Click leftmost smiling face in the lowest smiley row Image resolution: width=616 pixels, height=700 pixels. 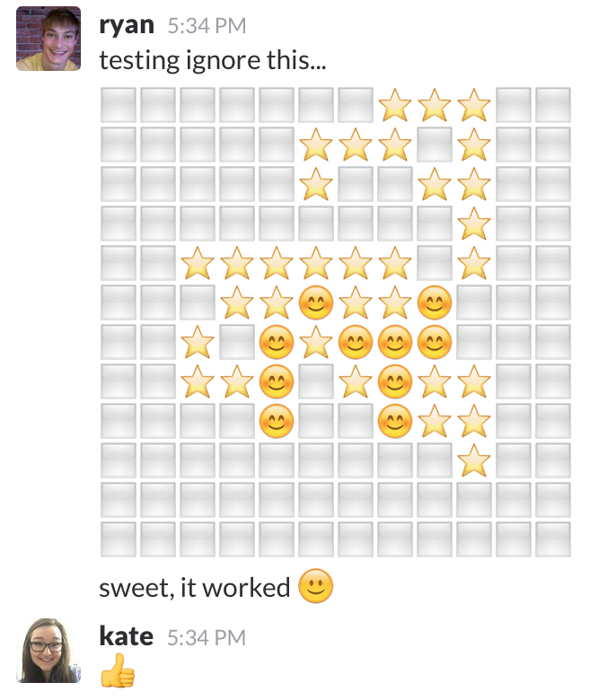tap(277, 422)
